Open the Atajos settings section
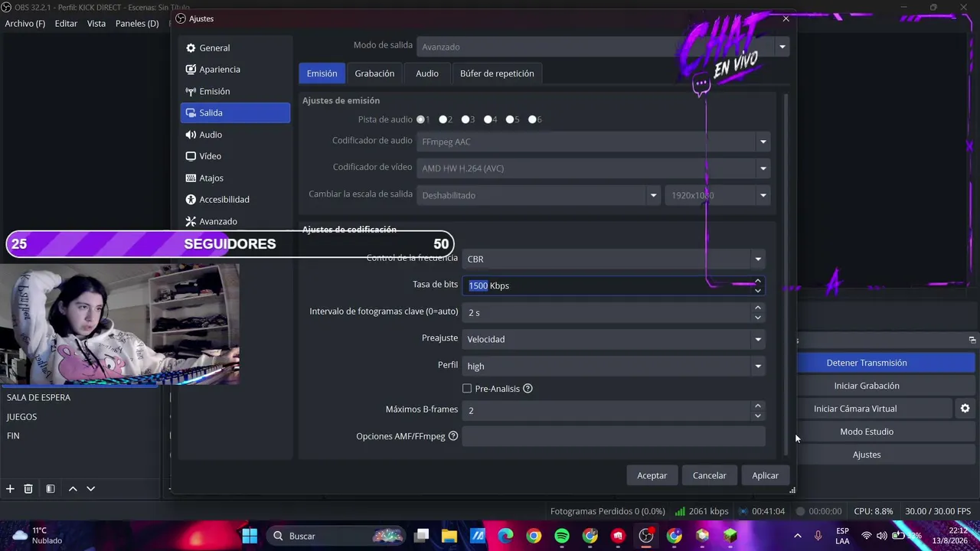 click(235, 178)
